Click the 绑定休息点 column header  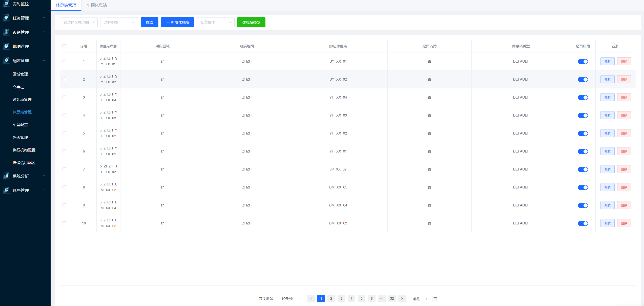[x=338, y=46]
